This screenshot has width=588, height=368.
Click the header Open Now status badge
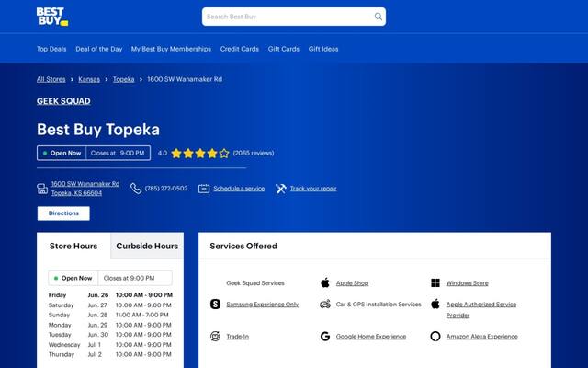coord(62,154)
